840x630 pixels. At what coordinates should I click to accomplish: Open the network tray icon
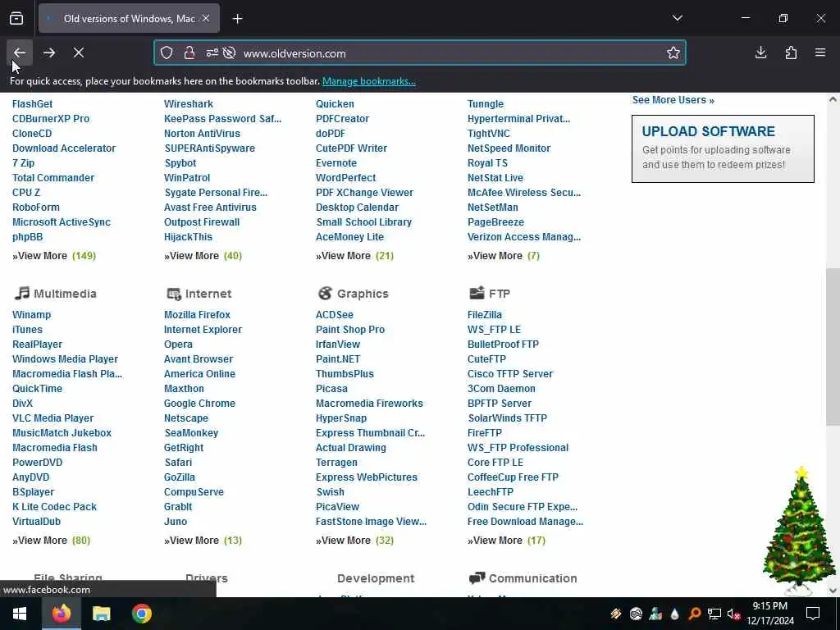pyautogui.click(x=714, y=614)
